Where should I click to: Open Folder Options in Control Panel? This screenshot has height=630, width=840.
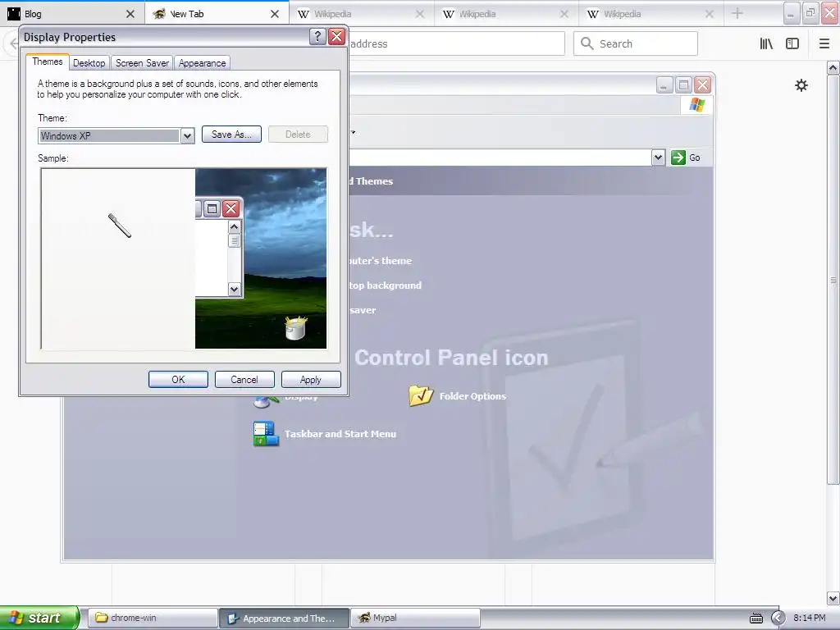click(x=472, y=396)
